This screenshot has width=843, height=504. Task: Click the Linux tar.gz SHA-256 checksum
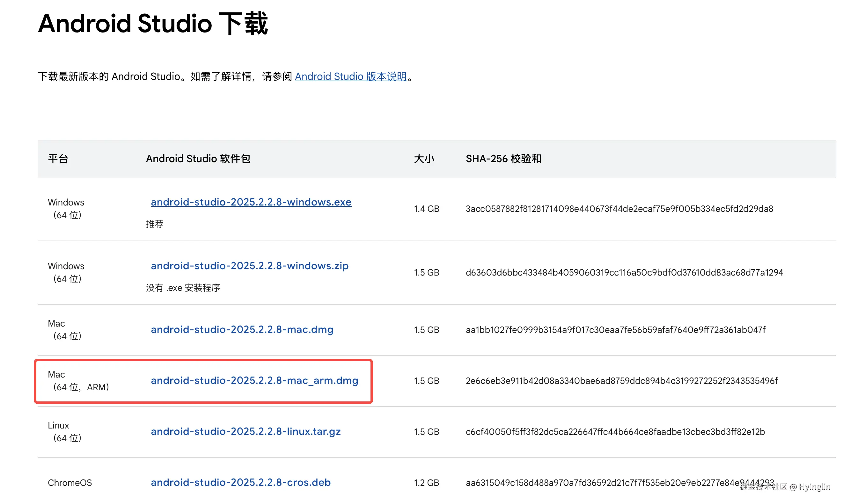(x=615, y=432)
